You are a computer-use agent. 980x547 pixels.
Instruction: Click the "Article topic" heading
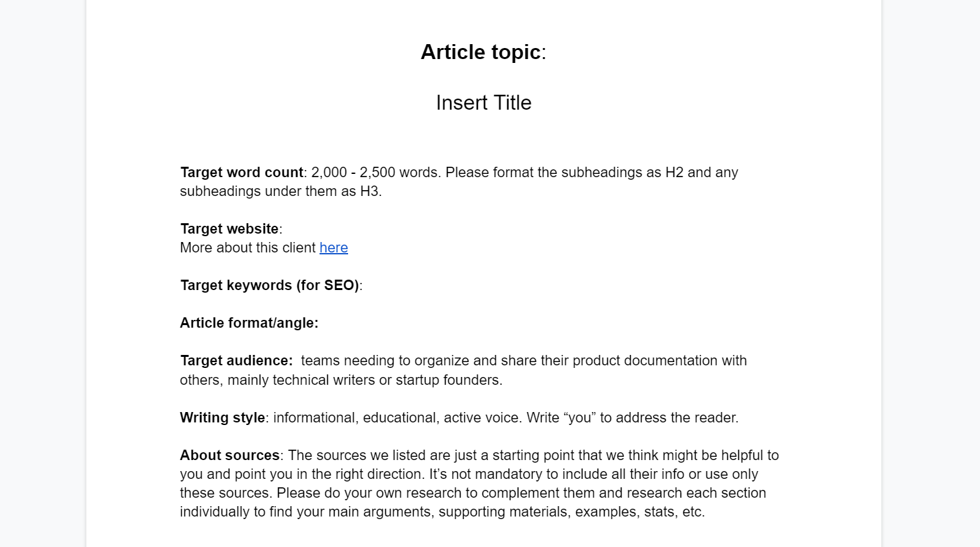pyautogui.click(x=481, y=52)
